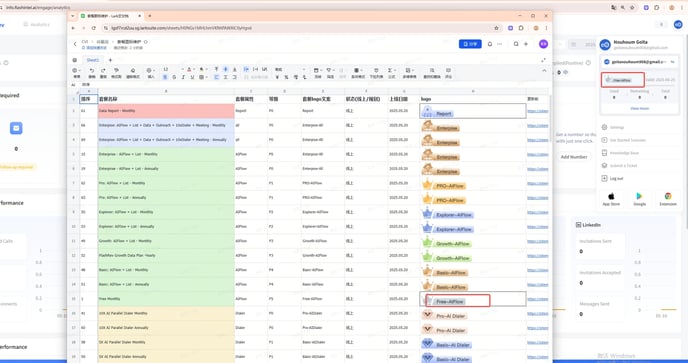This screenshot has width=688, height=363.
Task: Apply currency number format
Action: (277, 77)
